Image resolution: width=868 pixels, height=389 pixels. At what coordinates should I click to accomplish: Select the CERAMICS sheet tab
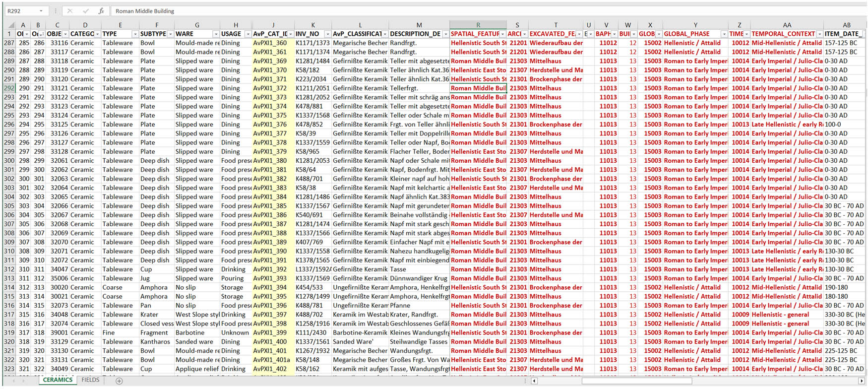(58, 380)
